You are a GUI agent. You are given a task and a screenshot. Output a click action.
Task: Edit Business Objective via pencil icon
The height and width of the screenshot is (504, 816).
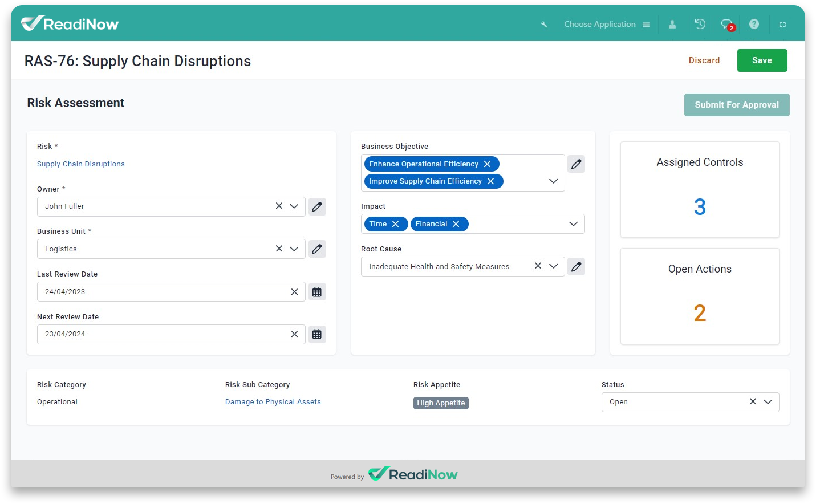pyautogui.click(x=576, y=164)
